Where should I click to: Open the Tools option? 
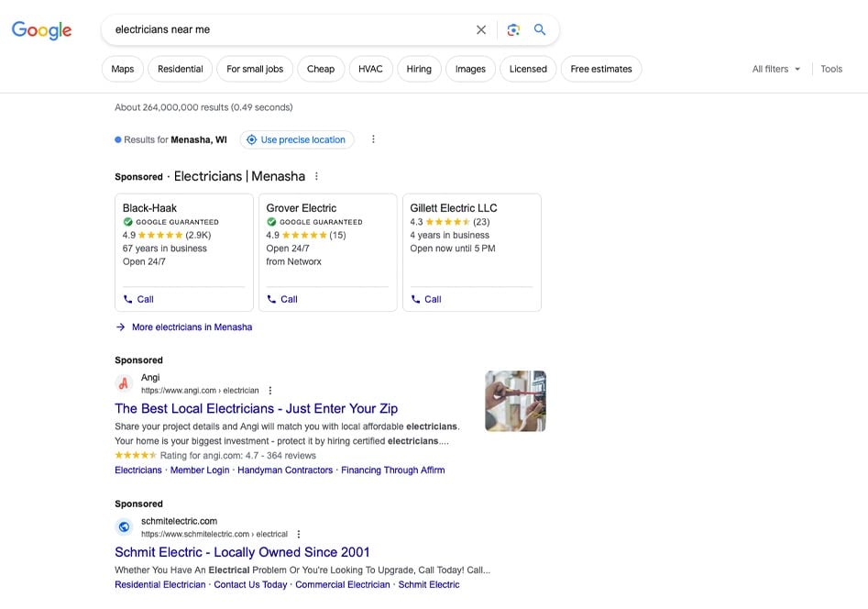pos(831,69)
